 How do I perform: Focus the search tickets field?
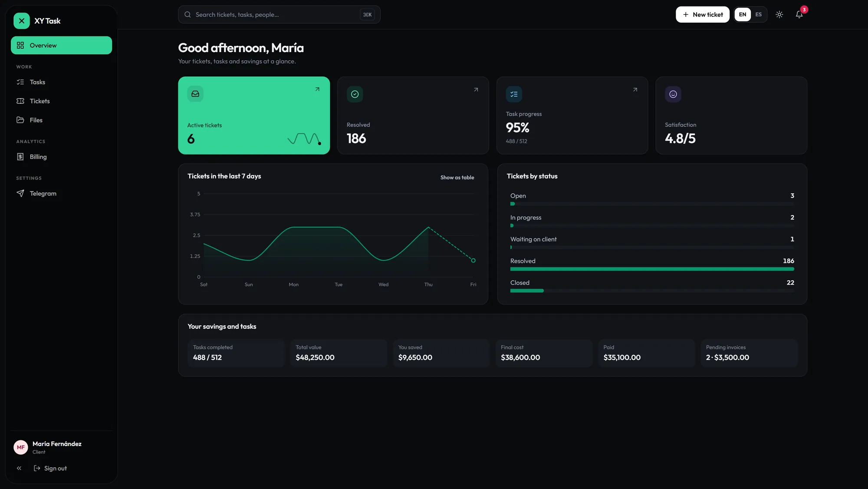279,14
